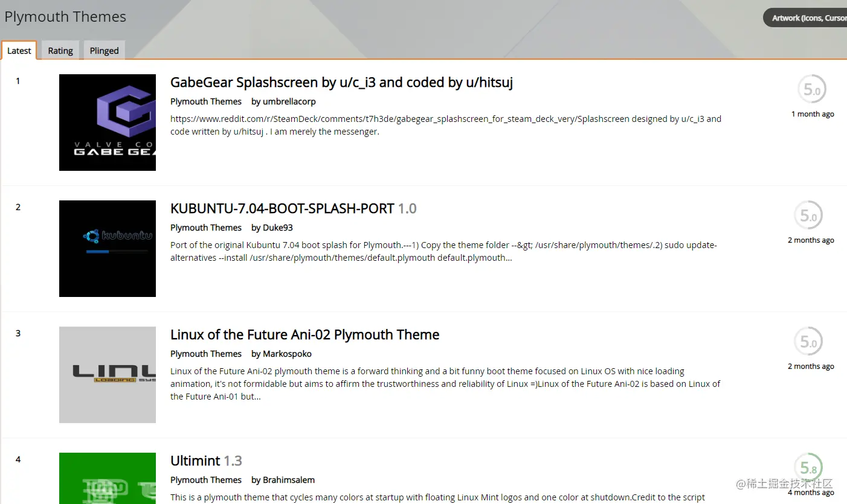Click the 5.0 rating circle for GabeGear
847x504 pixels.
click(812, 89)
